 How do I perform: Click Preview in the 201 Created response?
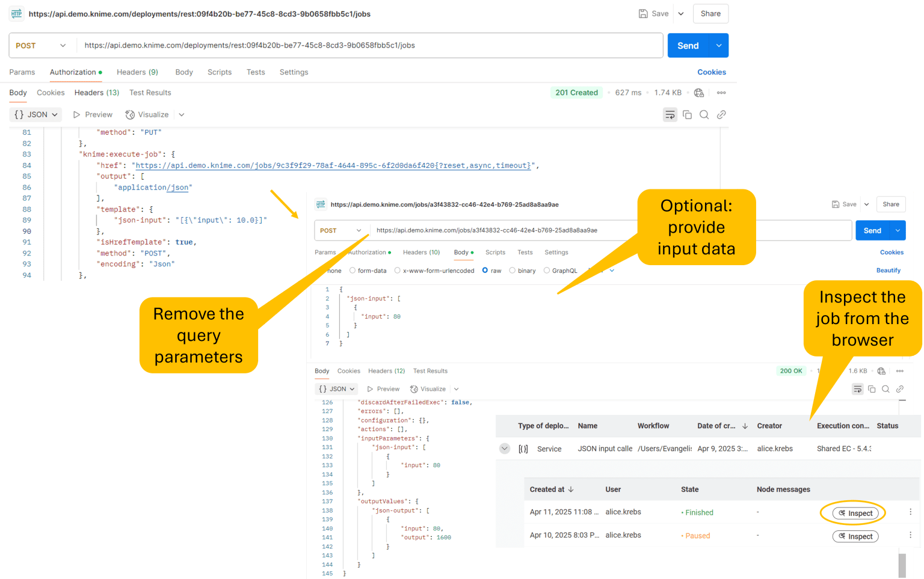(93, 114)
